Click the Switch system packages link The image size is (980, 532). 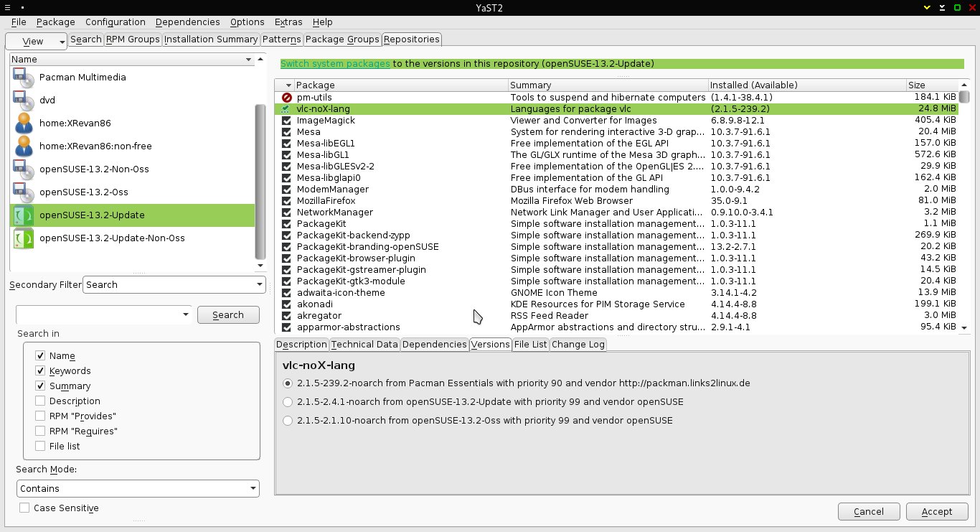click(335, 64)
